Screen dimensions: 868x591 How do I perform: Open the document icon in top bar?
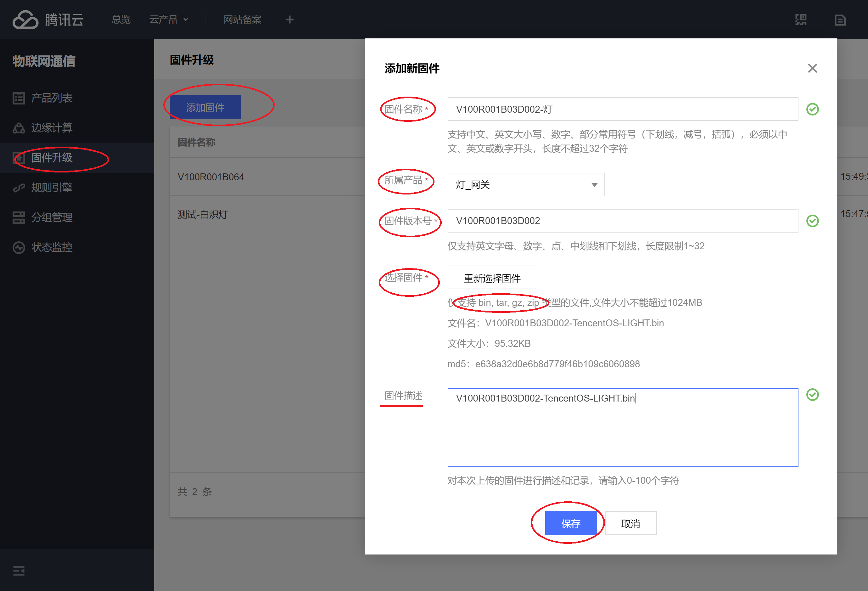coord(840,20)
